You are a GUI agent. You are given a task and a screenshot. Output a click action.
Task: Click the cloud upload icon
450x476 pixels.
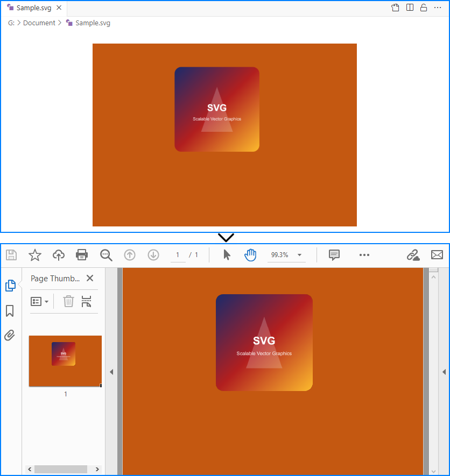[59, 255]
